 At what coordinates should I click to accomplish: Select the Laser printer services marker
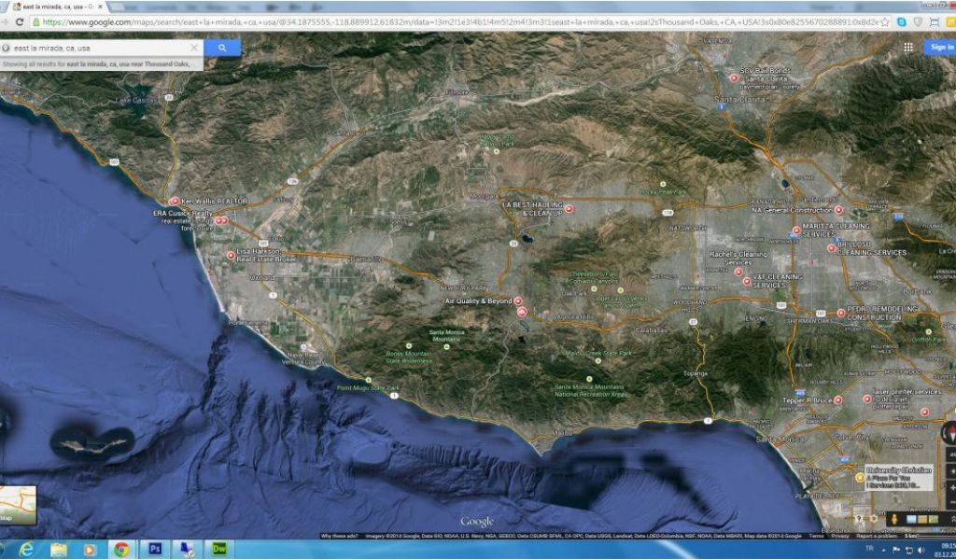click(x=867, y=399)
